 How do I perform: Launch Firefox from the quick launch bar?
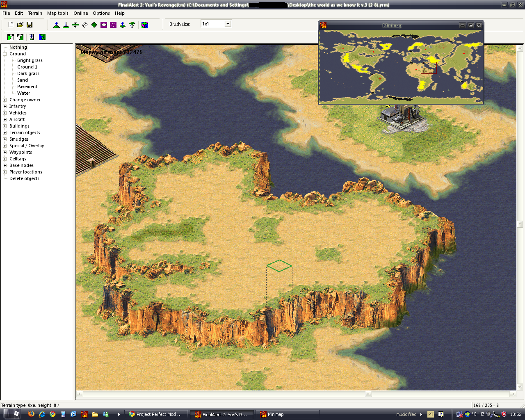tap(31, 414)
